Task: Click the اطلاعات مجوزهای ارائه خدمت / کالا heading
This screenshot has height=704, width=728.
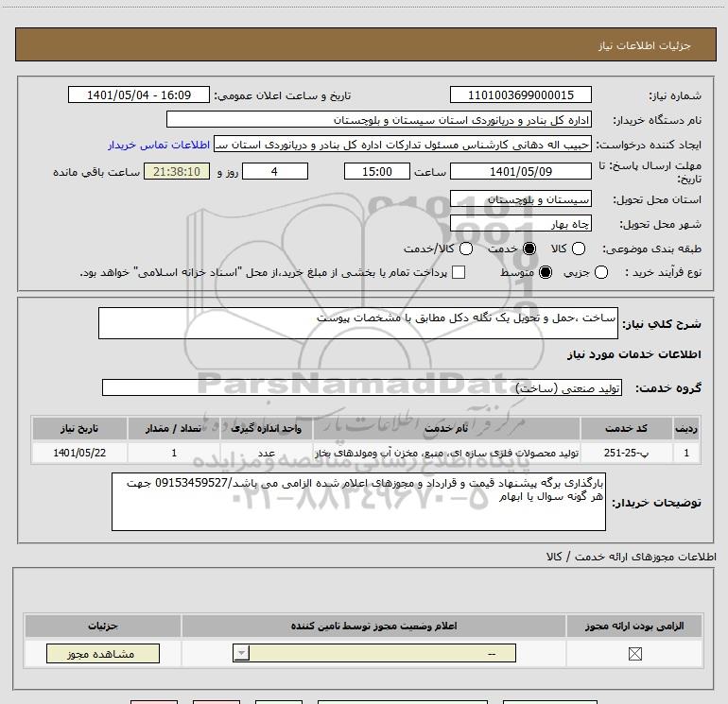Action: pyautogui.click(x=632, y=556)
